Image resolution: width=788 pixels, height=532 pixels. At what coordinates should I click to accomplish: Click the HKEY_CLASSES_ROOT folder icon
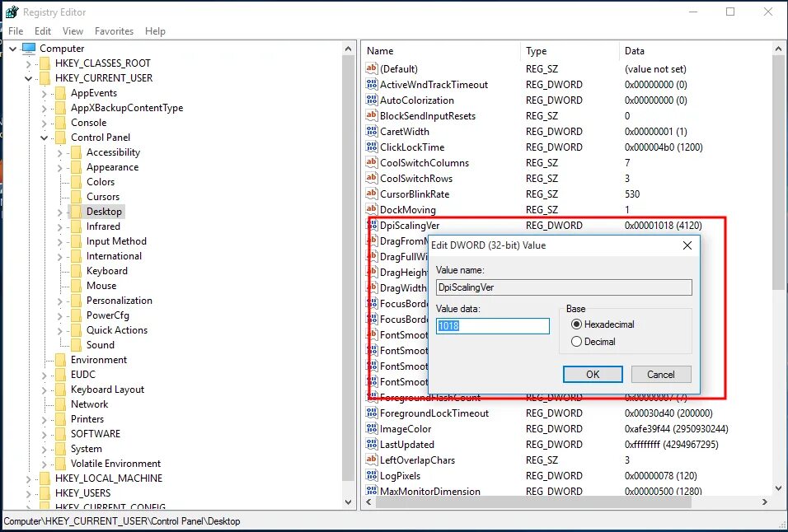pos(45,63)
